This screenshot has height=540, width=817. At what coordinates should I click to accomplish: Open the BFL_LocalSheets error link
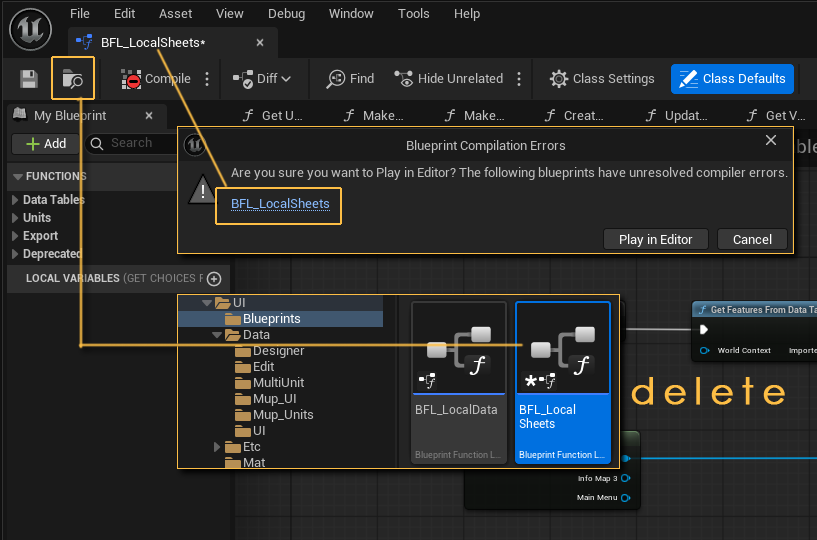point(280,204)
